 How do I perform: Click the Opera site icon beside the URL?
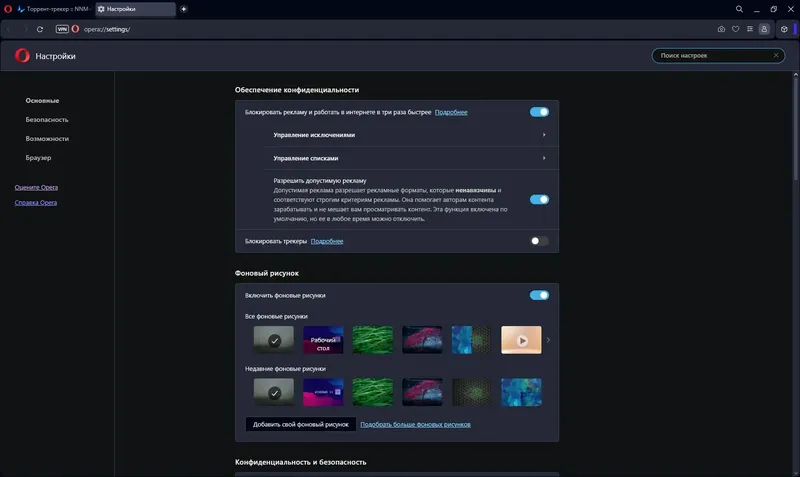tap(76, 29)
